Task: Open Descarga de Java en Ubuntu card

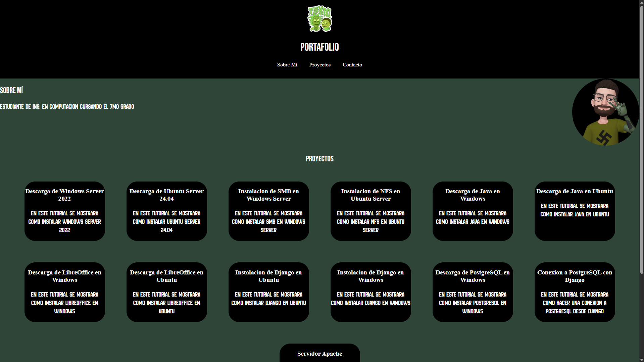Action: (575, 211)
